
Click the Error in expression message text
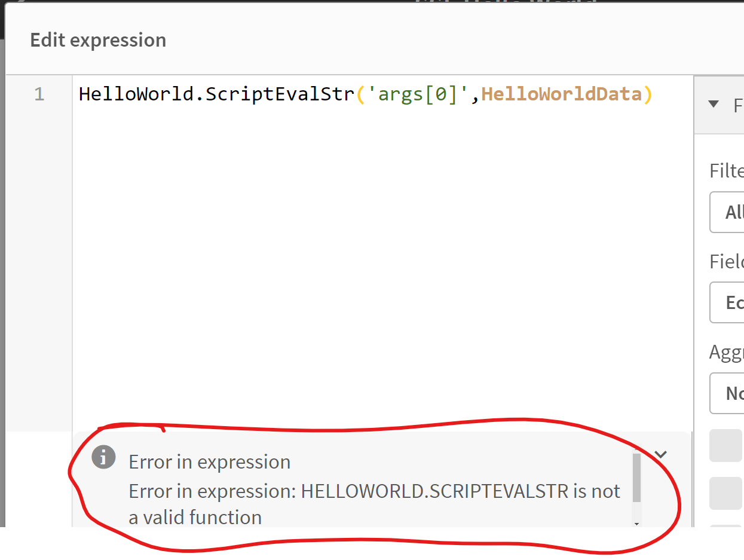[210, 461]
